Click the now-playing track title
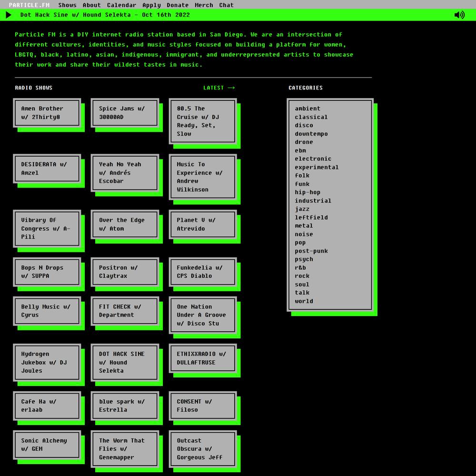This screenshot has width=476, height=476. click(105, 15)
